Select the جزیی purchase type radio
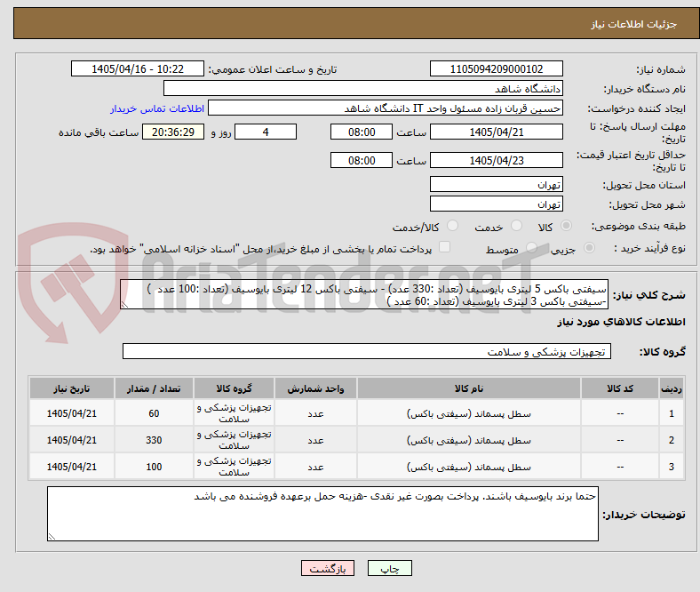700x592 pixels. click(x=589, y=248)
